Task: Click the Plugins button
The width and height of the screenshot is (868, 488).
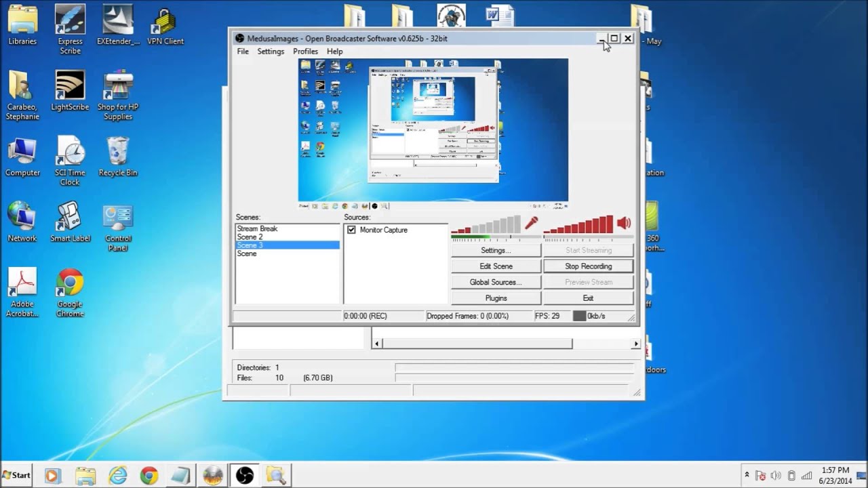Action: [496, 298]
